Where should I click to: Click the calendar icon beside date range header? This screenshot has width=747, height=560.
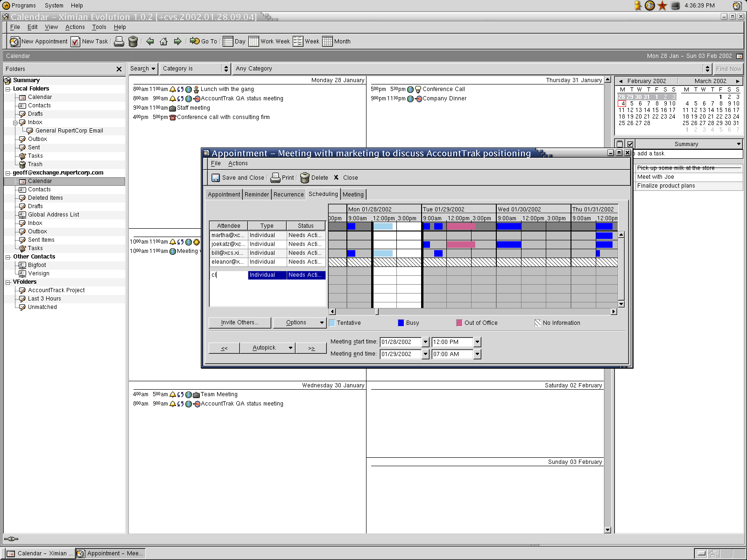pos(739,56)
